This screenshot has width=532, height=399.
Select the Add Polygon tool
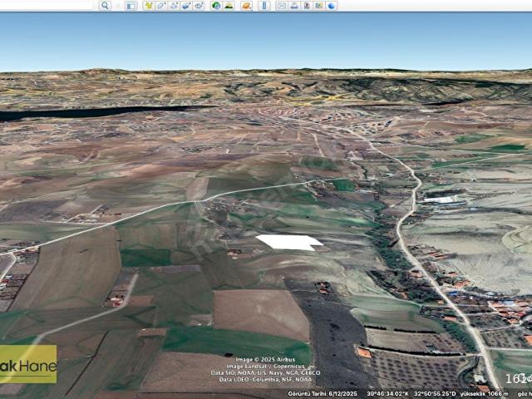pos(161,5)
